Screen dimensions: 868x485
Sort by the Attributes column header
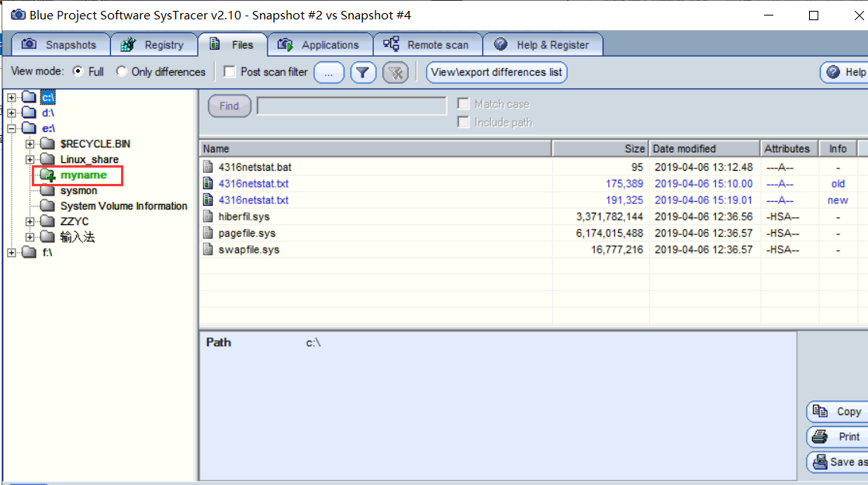click(790, 148)
